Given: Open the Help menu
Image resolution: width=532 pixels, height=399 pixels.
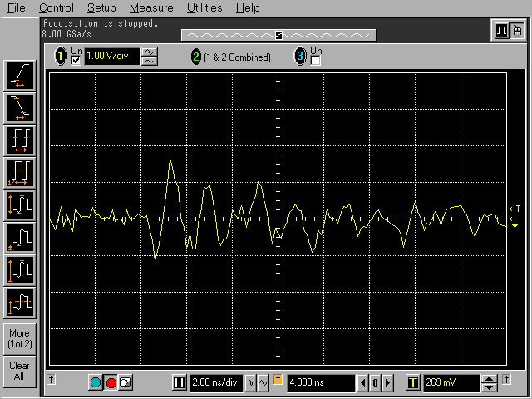Looking at the screenshot, I should (x=248, y=7).
